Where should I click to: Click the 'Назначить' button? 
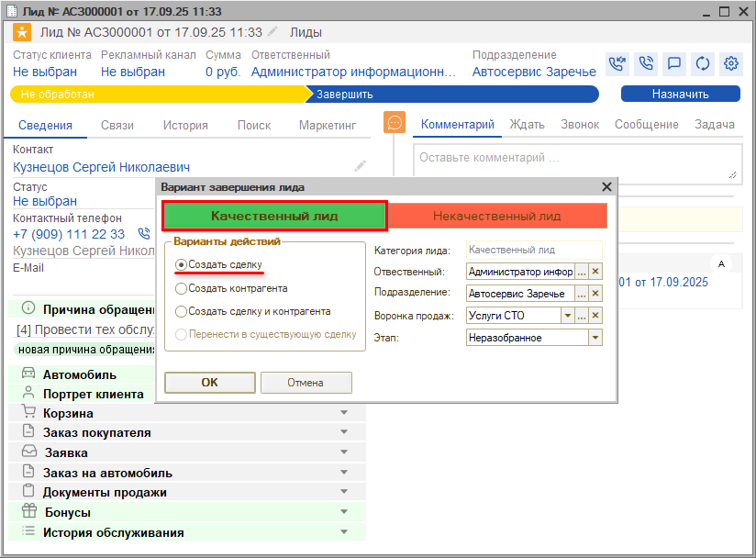click(680, 94)
